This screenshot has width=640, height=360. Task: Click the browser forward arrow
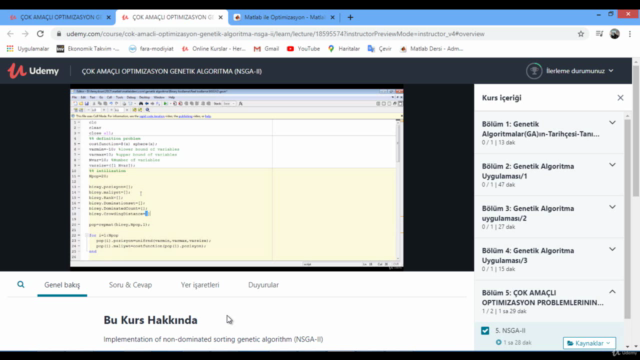click(x=25, y=34)
